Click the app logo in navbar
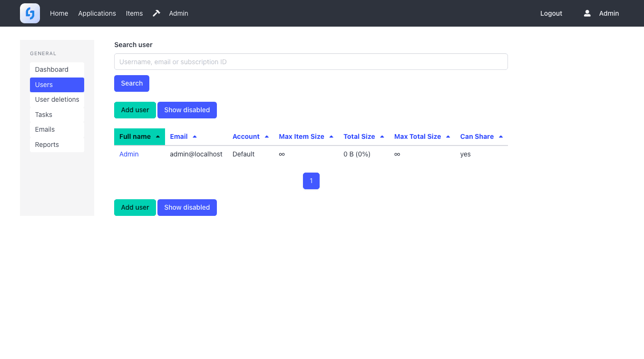 [30, 13]
